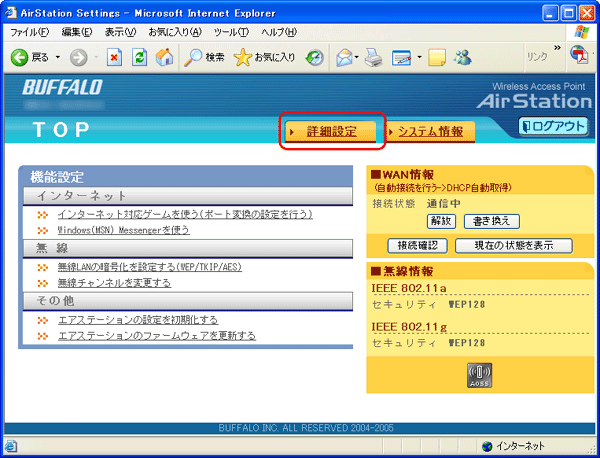
Task: Click the BUFFALO logo
Action: click(x=62, y=87)
